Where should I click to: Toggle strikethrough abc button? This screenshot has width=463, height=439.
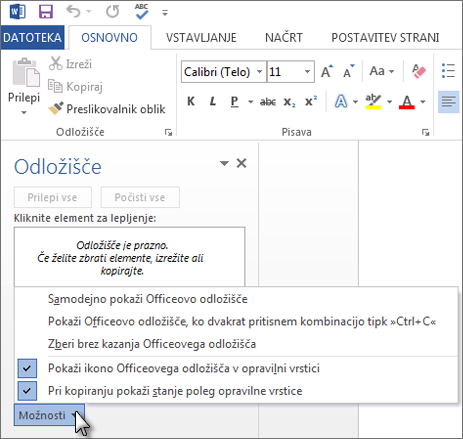tap(268, 102)
